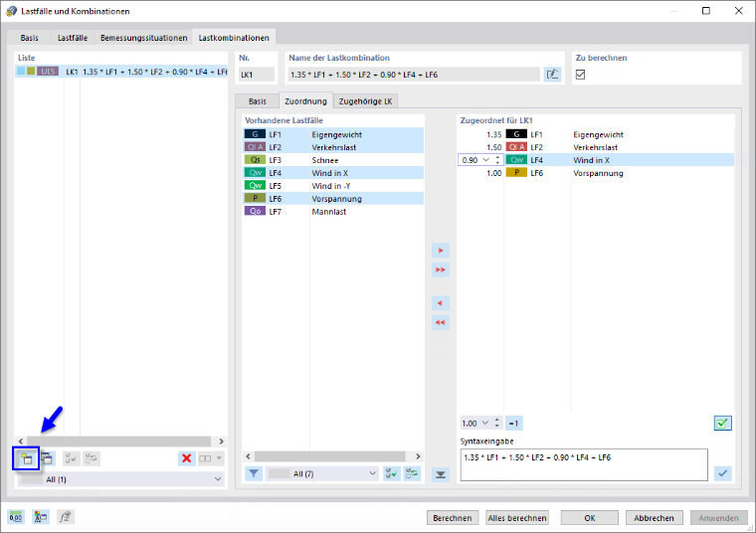
Task: Select LK1 in the Liste panel
Action: (x=121, y=72)
